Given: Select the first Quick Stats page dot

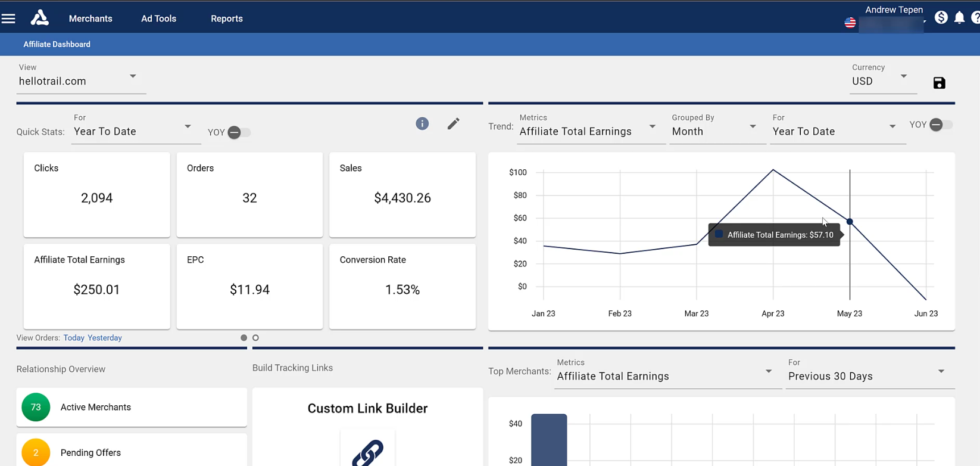Looking at the screenshot, I should coord(244,338).
